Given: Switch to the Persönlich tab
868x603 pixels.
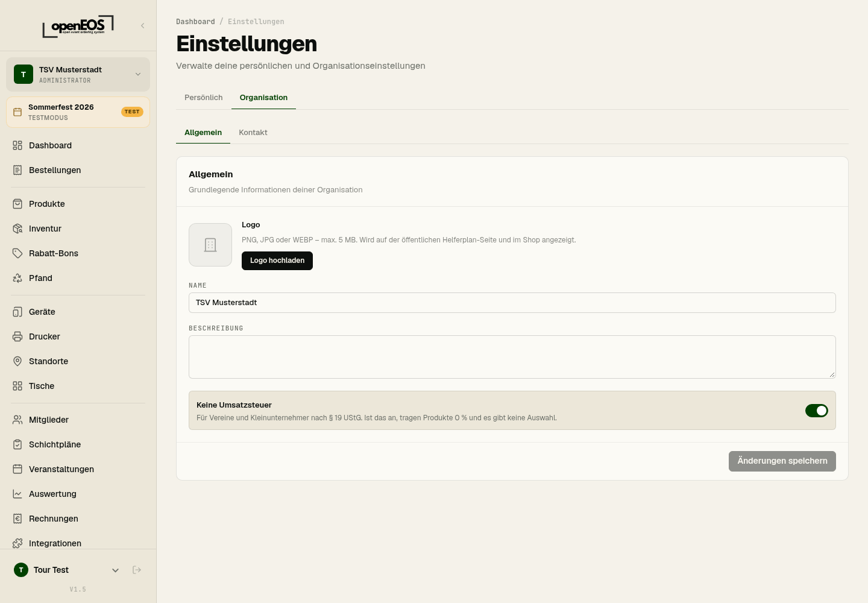Looking at the screenshot, I should 204,98.
